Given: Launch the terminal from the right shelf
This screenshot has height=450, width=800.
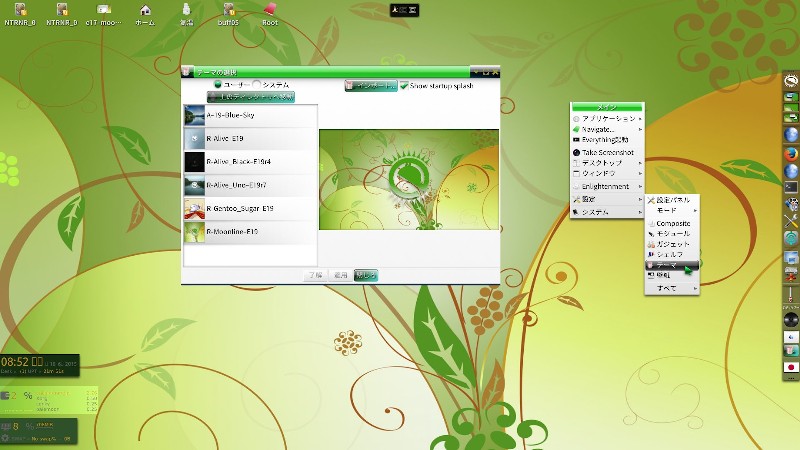Looking at the screenshot, I should pos(791,187).
